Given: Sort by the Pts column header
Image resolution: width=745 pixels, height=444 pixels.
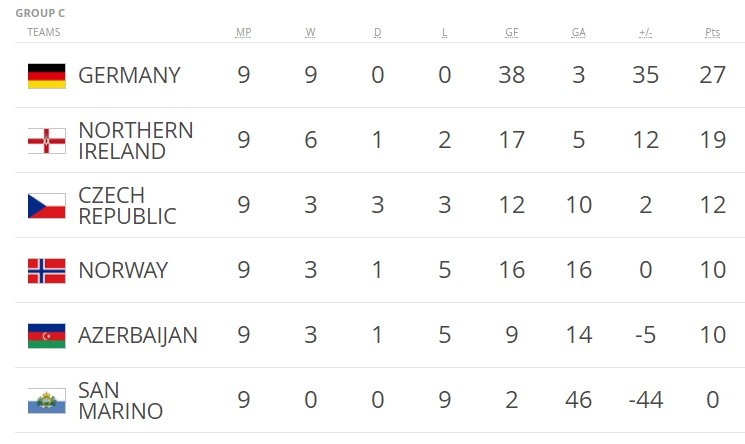Looking at the screenshot, I should click(712, 33).
